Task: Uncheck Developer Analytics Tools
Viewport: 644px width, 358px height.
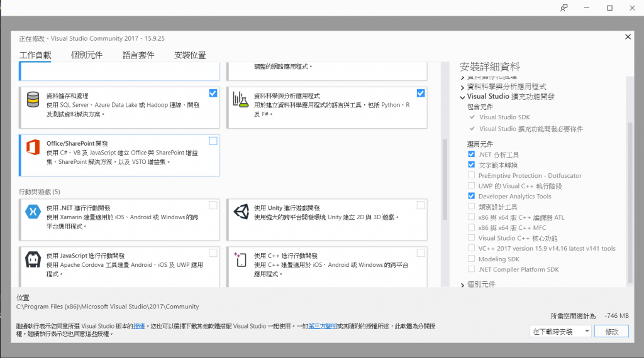Action: (x=471, y=196)
